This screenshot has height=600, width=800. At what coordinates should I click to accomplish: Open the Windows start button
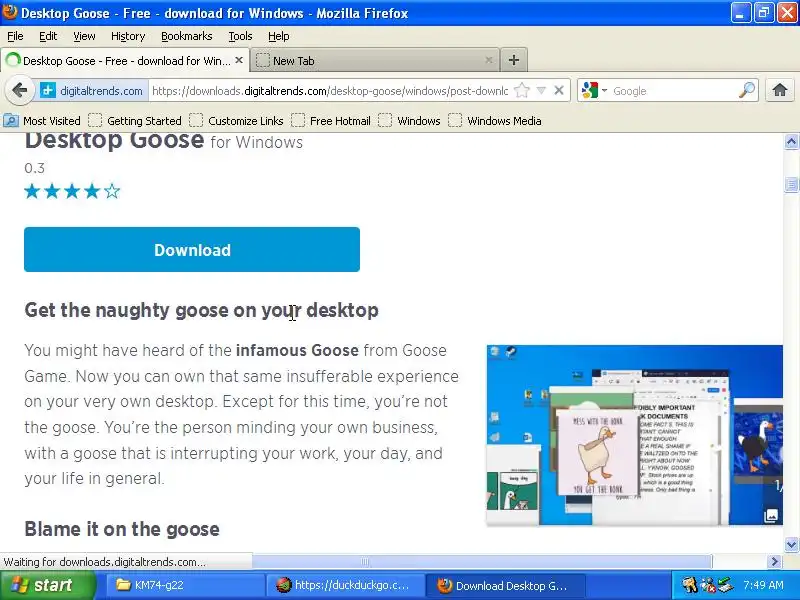[47, 585]
